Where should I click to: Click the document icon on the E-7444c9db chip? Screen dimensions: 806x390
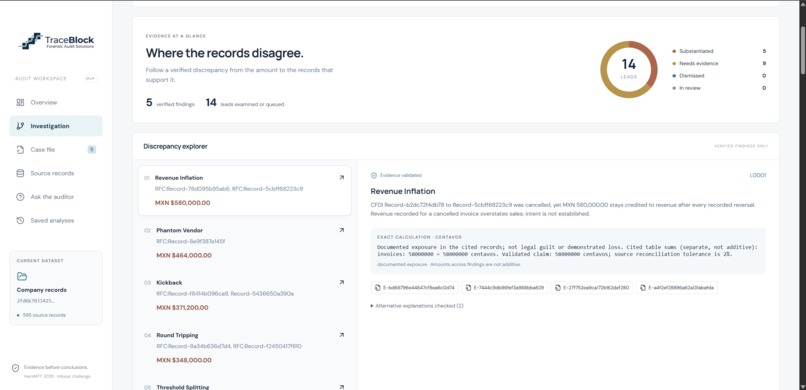(468, 287)
